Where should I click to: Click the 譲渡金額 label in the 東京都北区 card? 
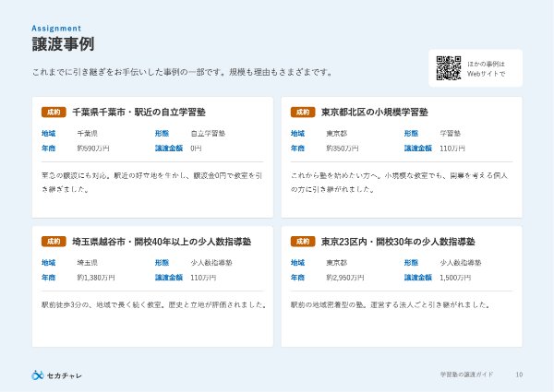click(418, 148)
